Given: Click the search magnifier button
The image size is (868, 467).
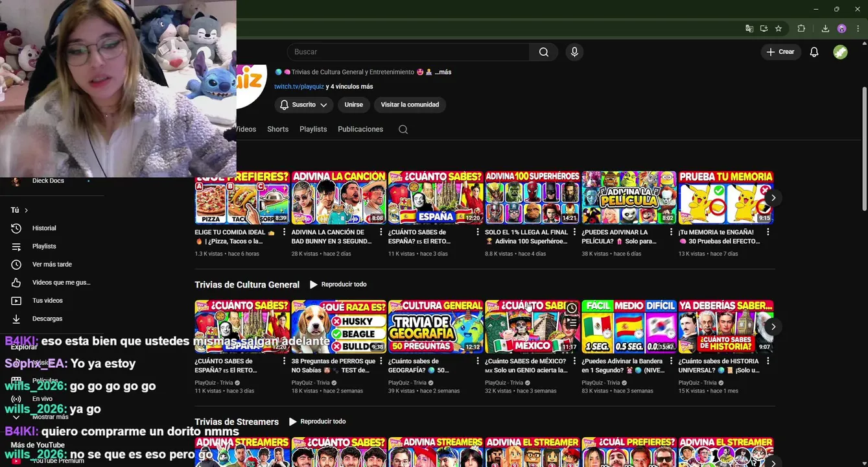Looking at the screenshot, I should point(543,52).
